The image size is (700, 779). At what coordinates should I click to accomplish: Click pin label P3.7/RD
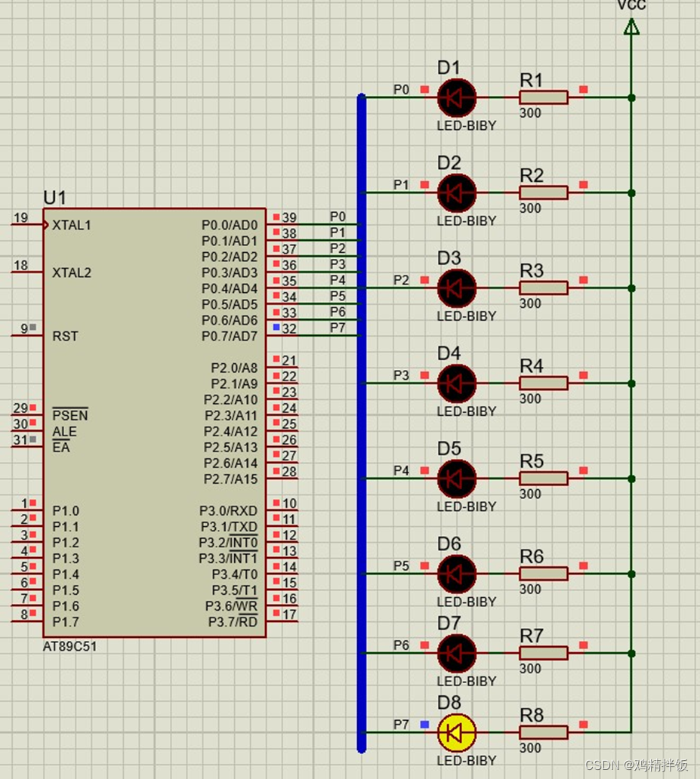[233, 622]
